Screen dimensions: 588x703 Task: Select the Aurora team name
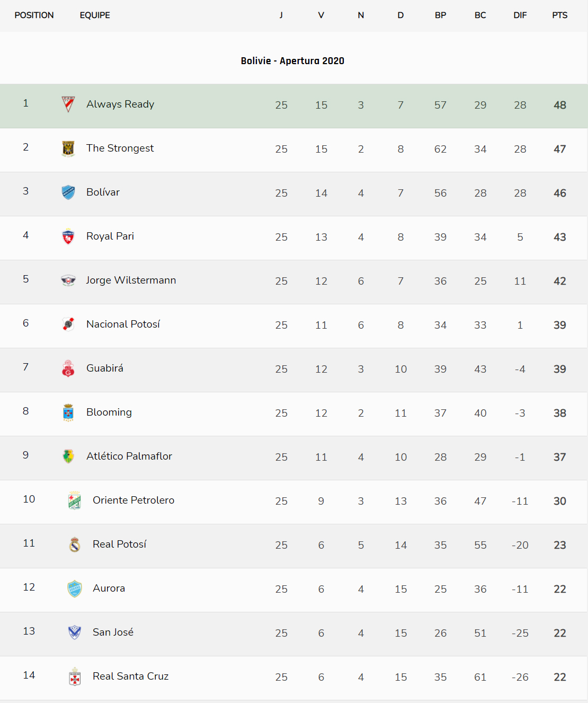(x=109, y=588)
